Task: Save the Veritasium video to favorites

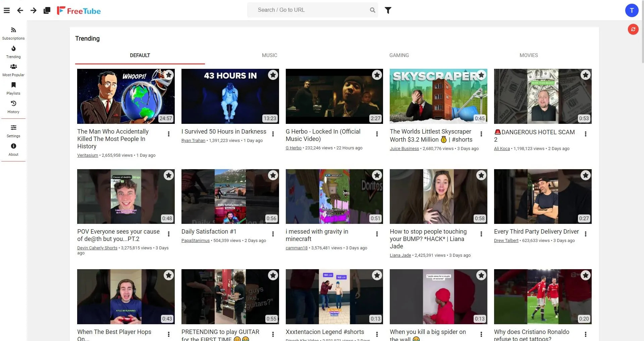Action: click(169, 75)
